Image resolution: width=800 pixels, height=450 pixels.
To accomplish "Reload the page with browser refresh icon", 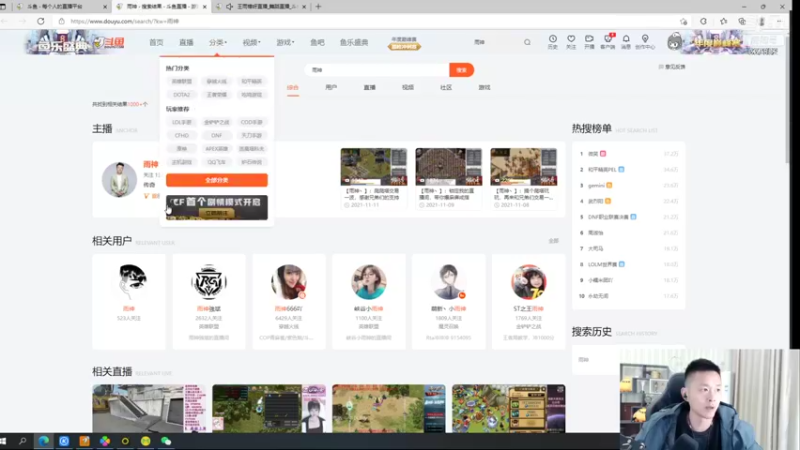I will [x=41, y=21].
